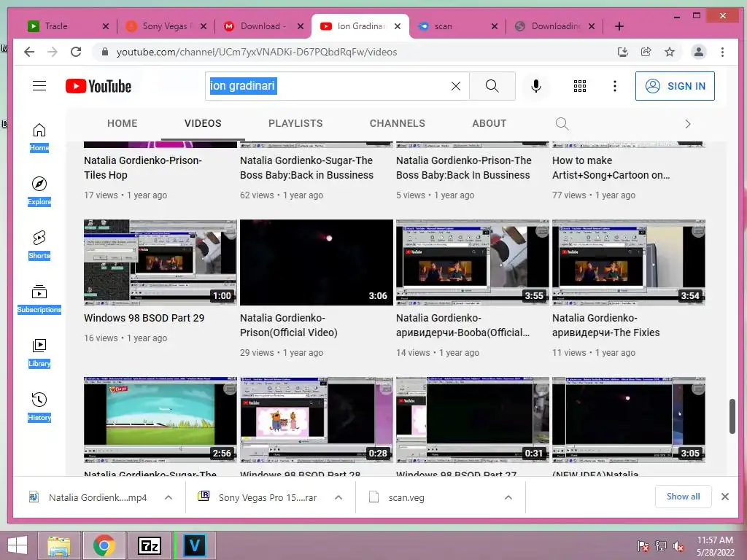The height and width of the screenshot is (560, 747).
Task: Click title Natalia Gordienko-Prison-The Boss Baby
Action: [x=463, y=168]
